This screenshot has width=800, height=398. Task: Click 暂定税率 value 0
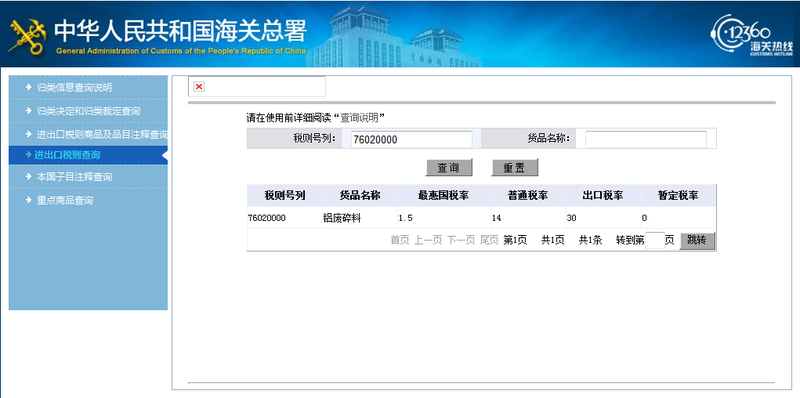point(644,218)
